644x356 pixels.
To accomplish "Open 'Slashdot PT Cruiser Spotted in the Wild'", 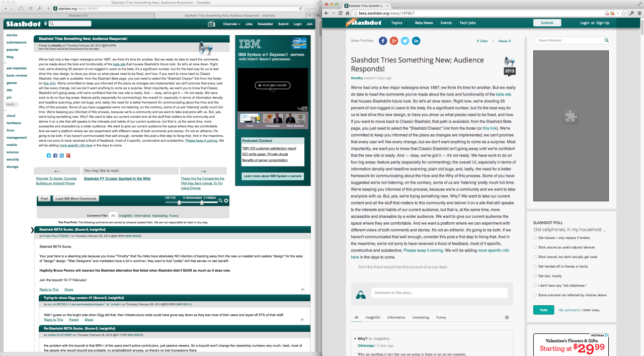I will pos(117,179).
